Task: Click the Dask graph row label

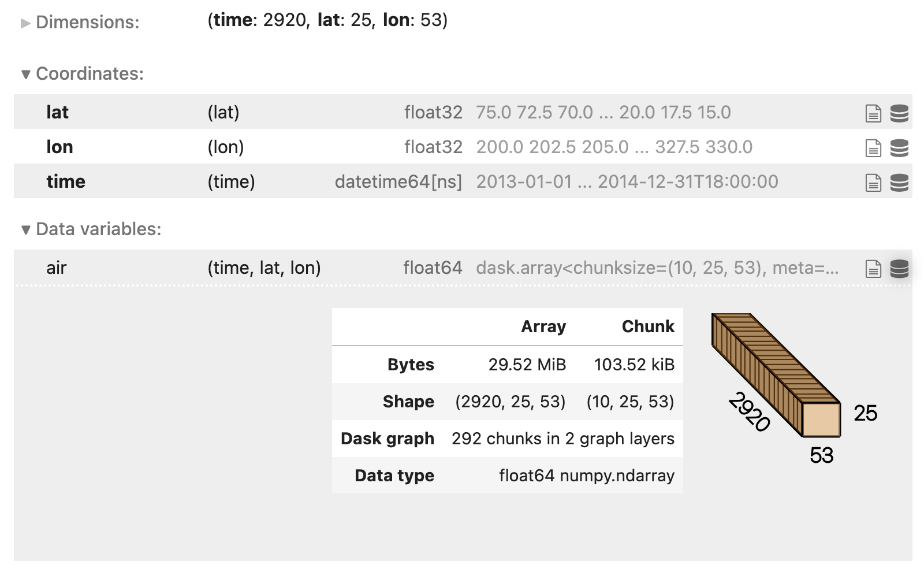Action: click(x=388, y=439)
